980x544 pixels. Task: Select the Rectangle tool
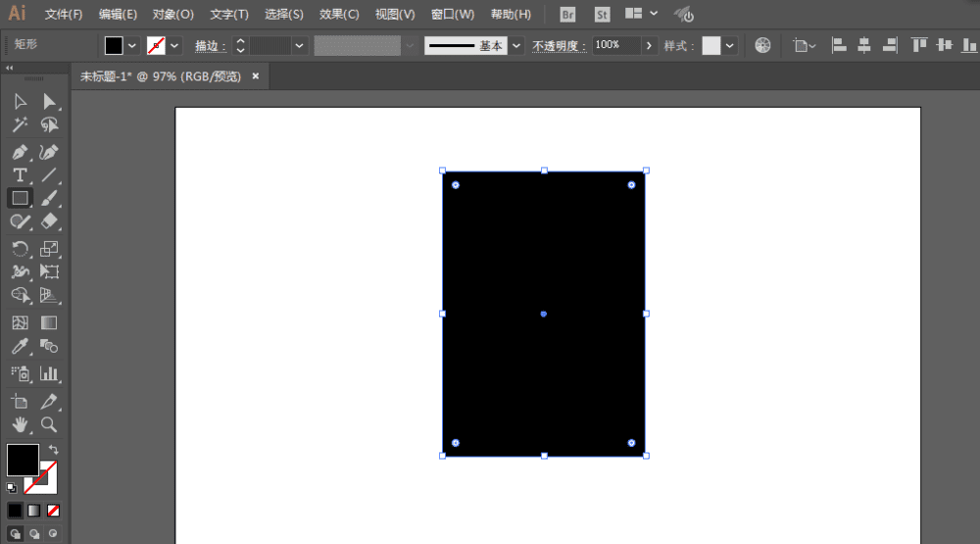click(x=20, y=198)
